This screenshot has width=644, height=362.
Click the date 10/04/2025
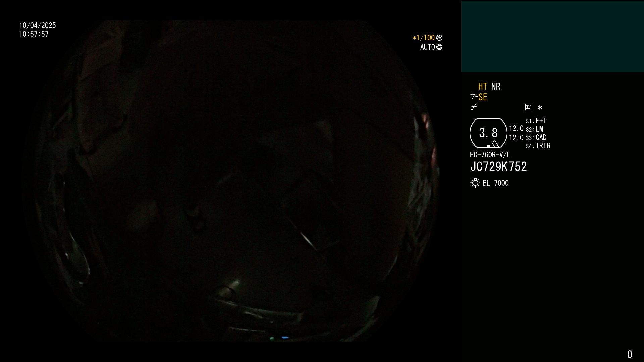[x=38, y=25]
